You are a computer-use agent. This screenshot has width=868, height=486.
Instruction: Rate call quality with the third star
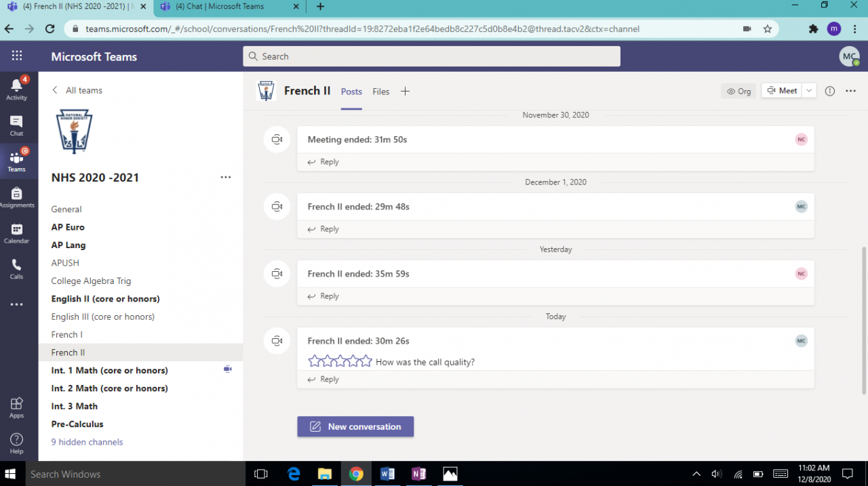(x=340, y=361)
